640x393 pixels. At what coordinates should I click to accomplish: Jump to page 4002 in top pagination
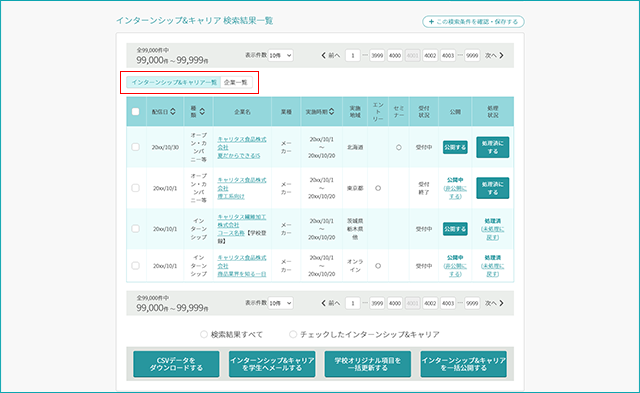pyautogui.click(x=430, y=56)
